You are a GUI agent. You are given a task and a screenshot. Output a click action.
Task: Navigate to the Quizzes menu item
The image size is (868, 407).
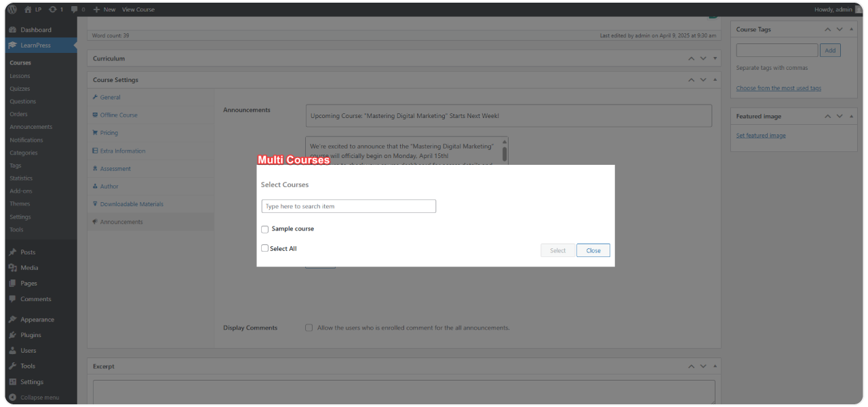coord(20,88)
